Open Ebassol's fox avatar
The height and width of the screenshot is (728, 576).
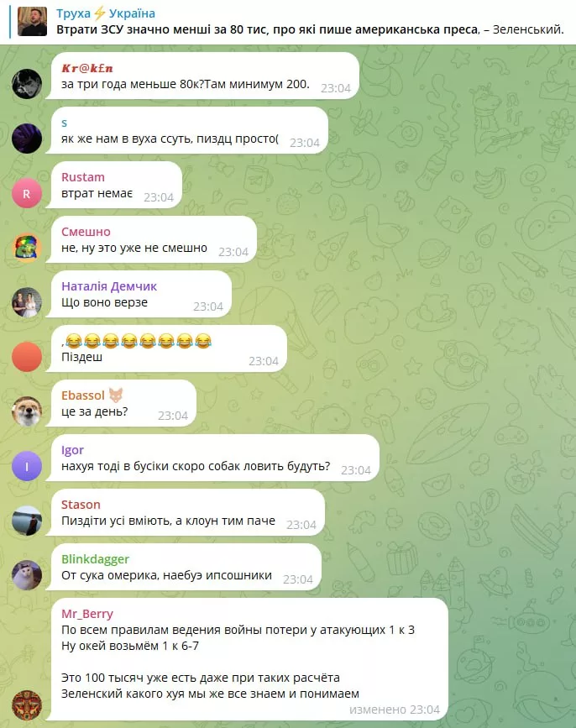tap(27, 411)
